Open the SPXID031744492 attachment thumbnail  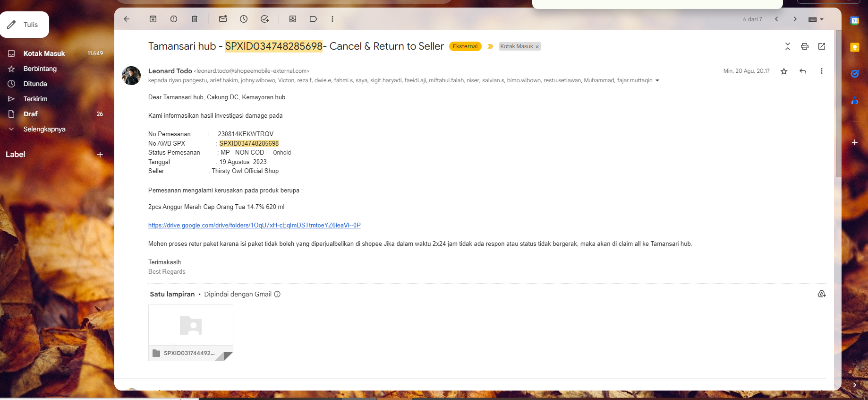pos(191,333)
